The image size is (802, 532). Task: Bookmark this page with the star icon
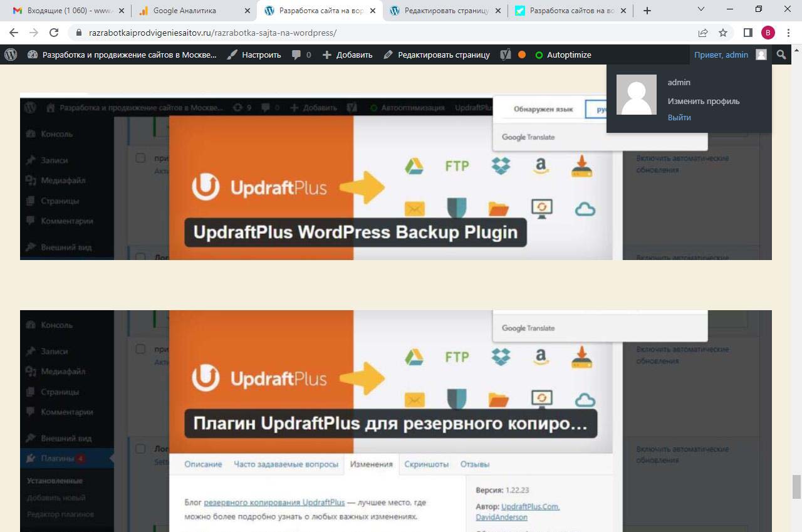[723, 33]
